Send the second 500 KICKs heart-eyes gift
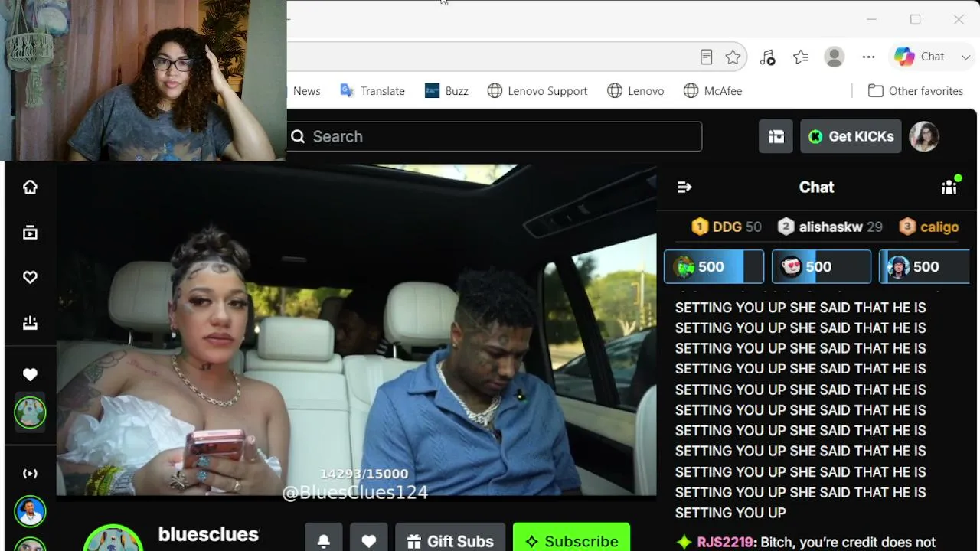 [822, 267]
